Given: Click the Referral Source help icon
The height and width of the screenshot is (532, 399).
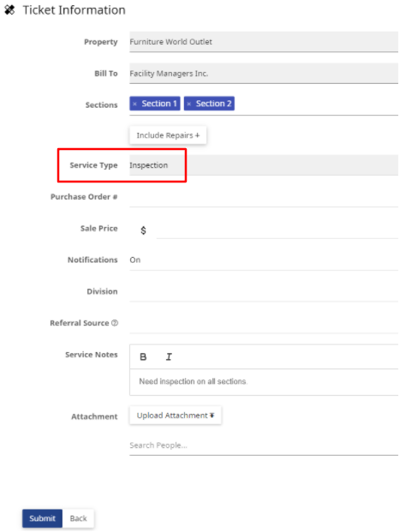Looking at the screenshot, I should pos(115,323).
